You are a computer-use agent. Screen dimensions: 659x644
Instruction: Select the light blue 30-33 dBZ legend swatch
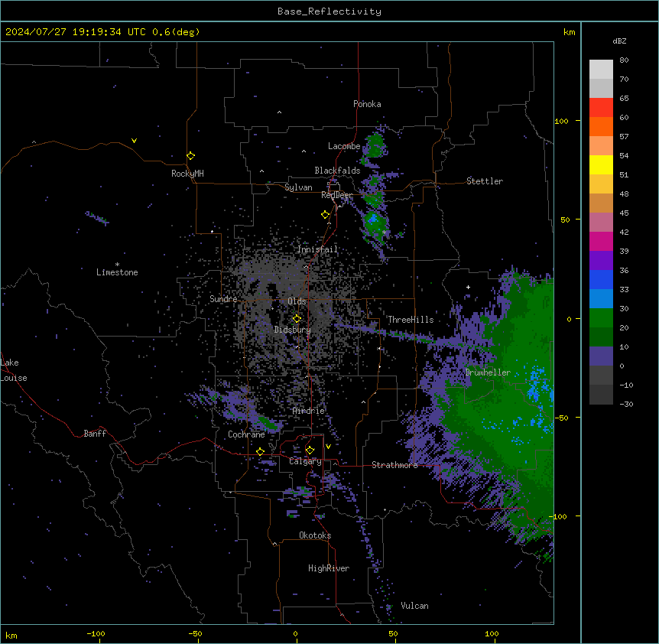pyautogui.click(x=601, y=299)
